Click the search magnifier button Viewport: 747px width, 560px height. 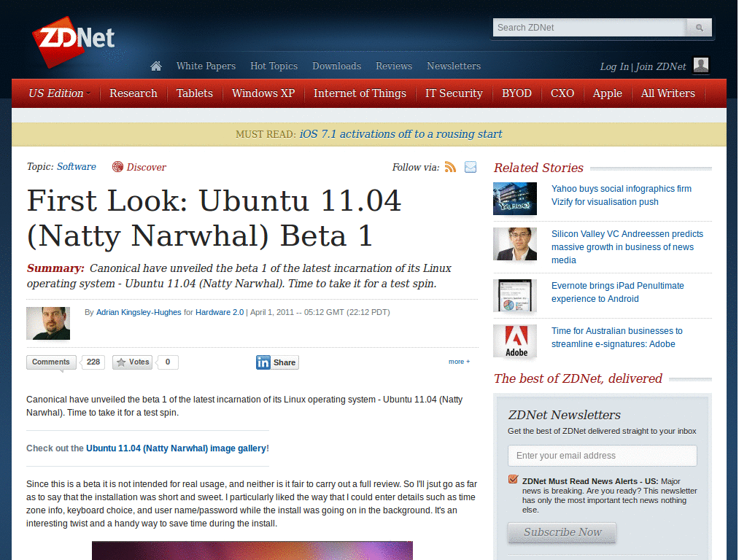tap(699, 28)
